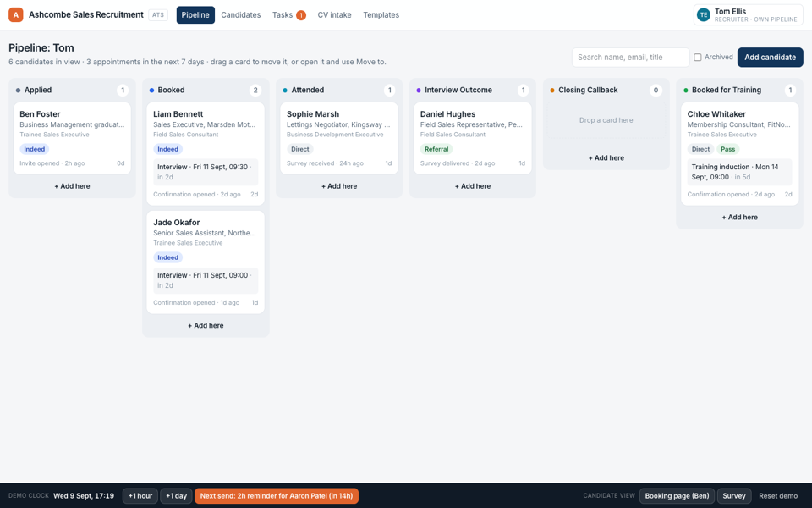Click Add here under Closing Callback column
Image resolution: width=812 pixels, height=508 pixels.
[x=606, y=158]
